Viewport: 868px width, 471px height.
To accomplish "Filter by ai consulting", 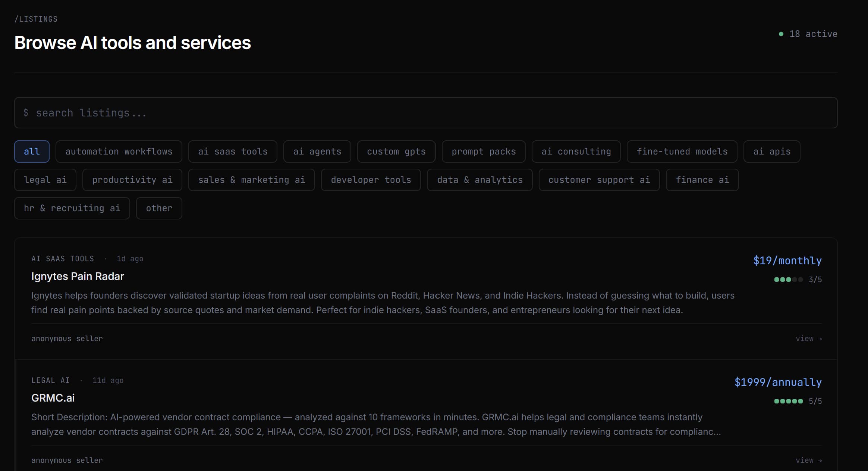I will point(576,152).
